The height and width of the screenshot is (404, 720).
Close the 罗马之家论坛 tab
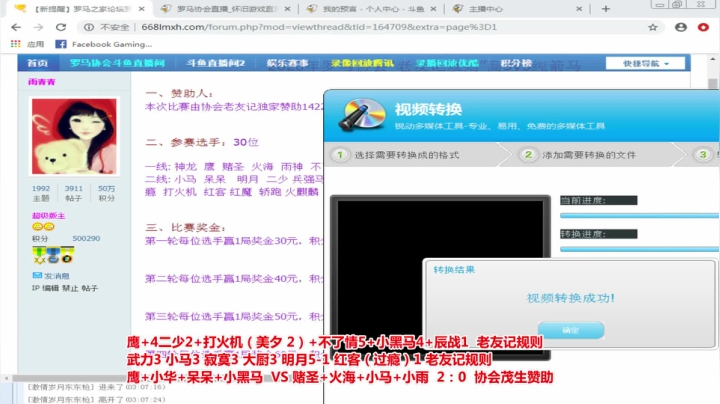tap(141, 9)
